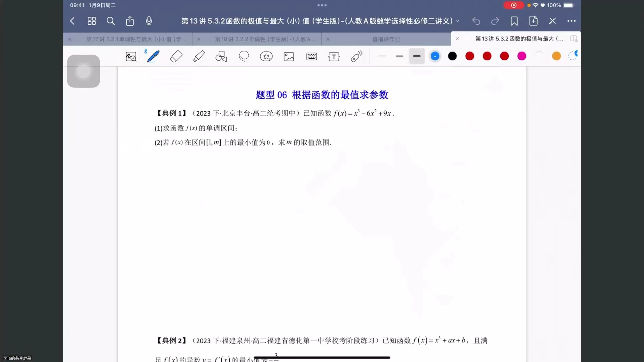This screenshot has width=644, height=362.
Task: Open the more options ellipsis menu
Action: click(x=571, y=21)
